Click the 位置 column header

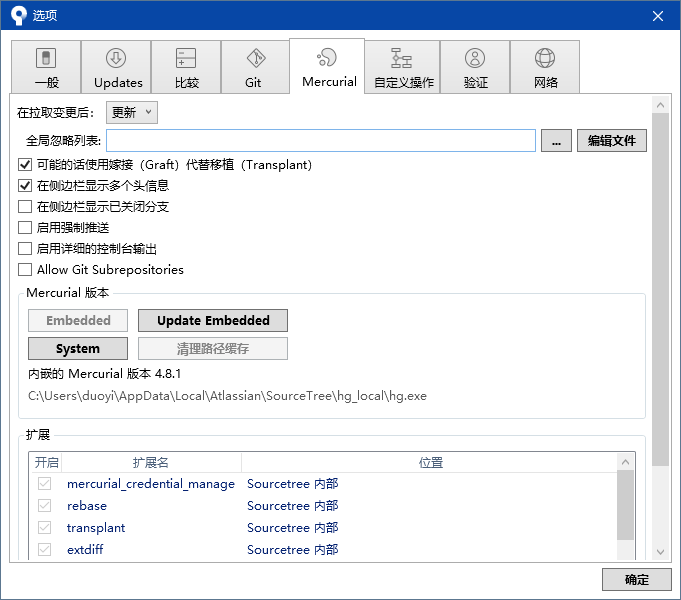(430, 462)
